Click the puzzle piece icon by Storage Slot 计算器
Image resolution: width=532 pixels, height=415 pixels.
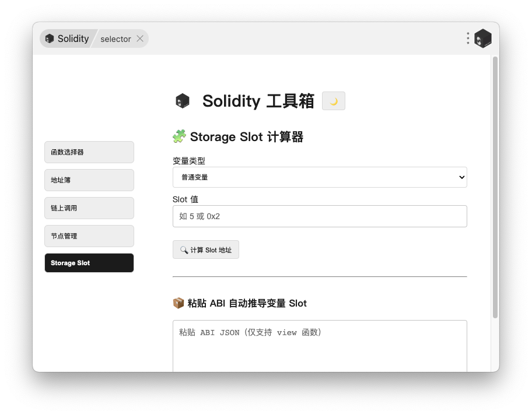coord(179,136)
